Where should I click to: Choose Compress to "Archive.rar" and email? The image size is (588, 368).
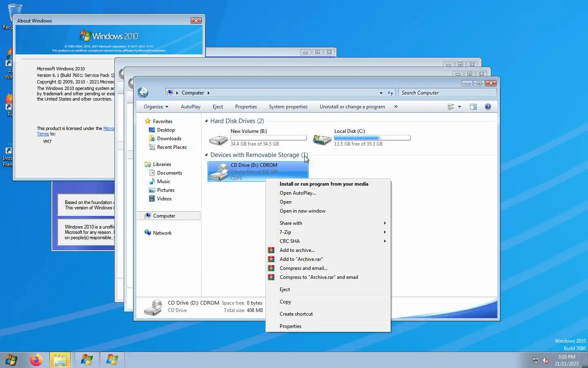(x=328, y=277)
